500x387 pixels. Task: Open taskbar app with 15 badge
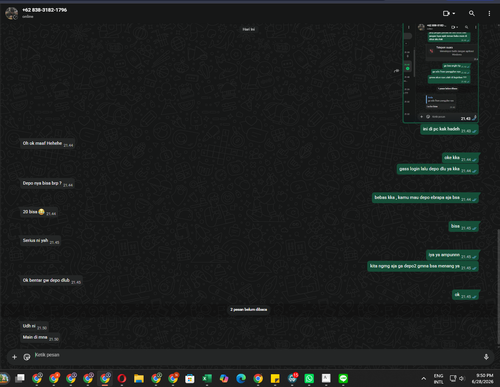click(x=293, y=378)
